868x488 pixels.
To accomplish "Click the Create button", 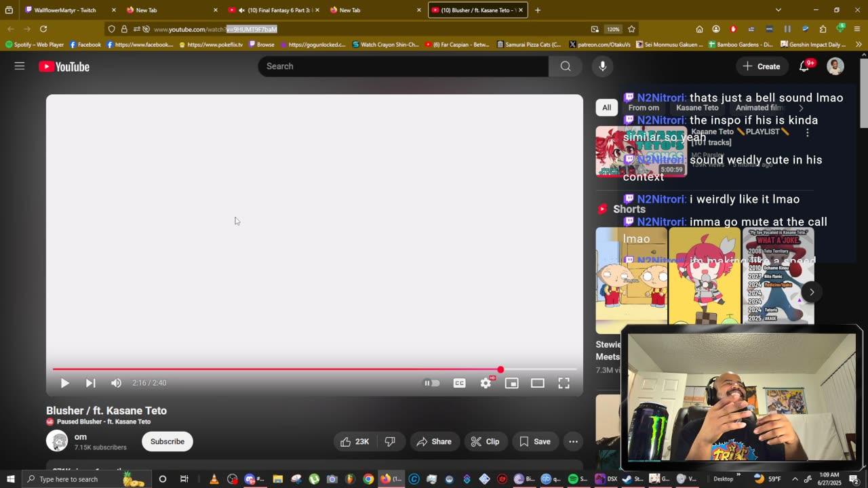I will [x=762, y=66].
